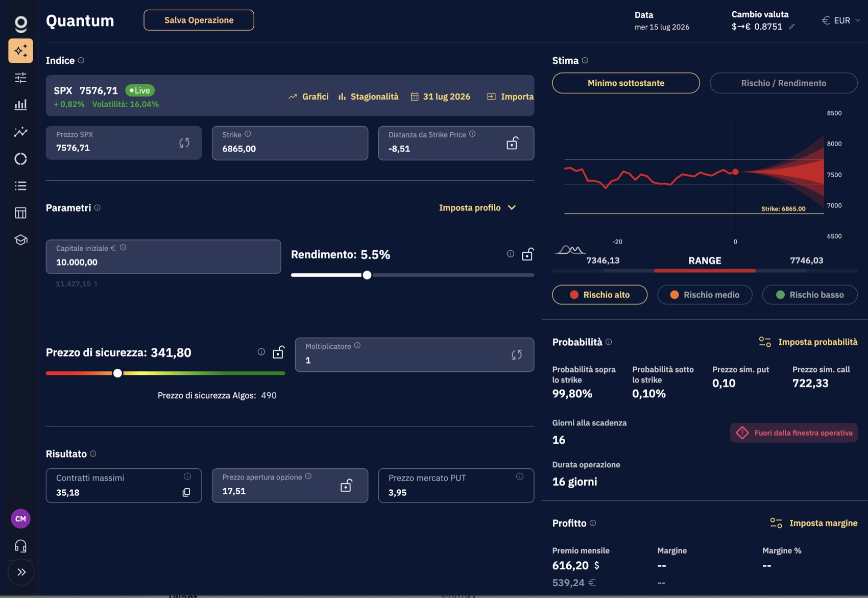Click info icon next to Probabilità
Viewport: 868px width, 598px height.
click(x=609, y=342)
